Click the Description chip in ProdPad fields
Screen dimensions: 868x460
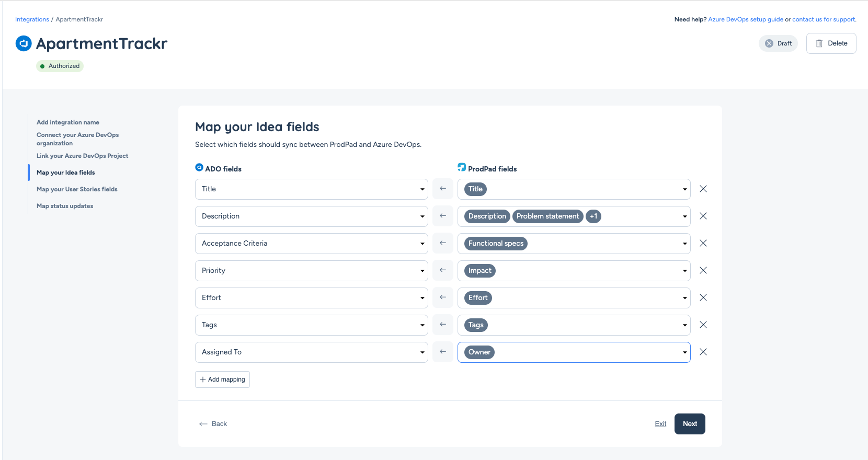(487, 216)
